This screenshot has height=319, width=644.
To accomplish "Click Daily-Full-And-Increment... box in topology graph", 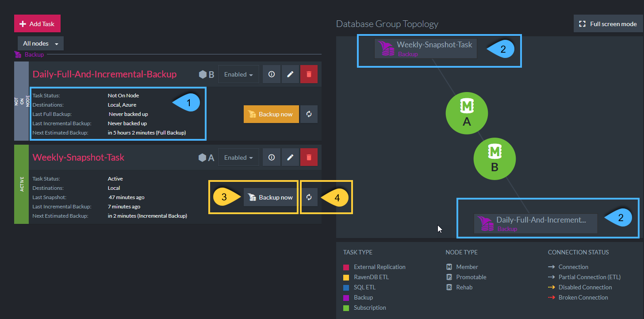I will [536, 223].
